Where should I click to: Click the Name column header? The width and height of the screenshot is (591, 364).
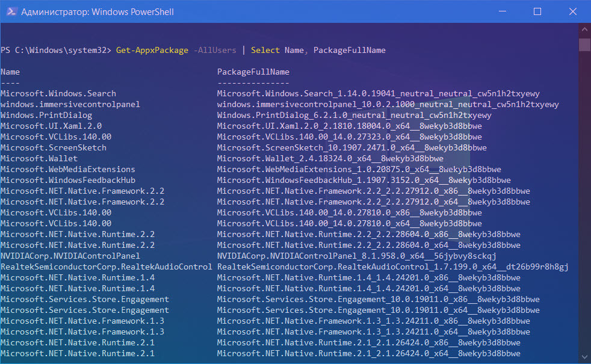(10, 72)
